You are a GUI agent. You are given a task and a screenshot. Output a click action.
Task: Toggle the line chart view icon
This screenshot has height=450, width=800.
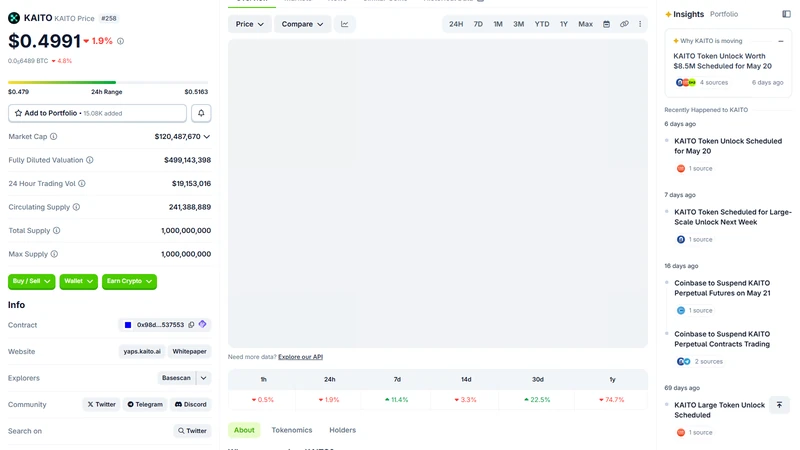345,24
